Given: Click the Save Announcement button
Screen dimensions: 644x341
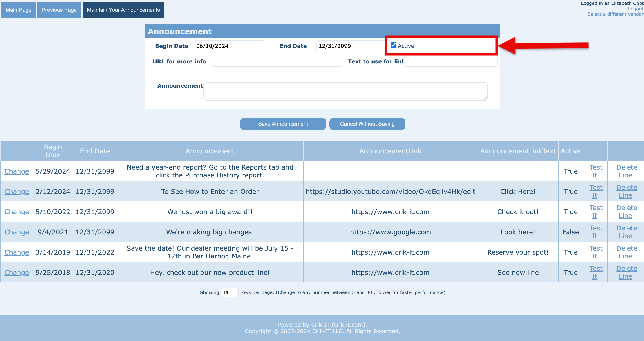Looking at the screenshot, I should tap(283, 124).
